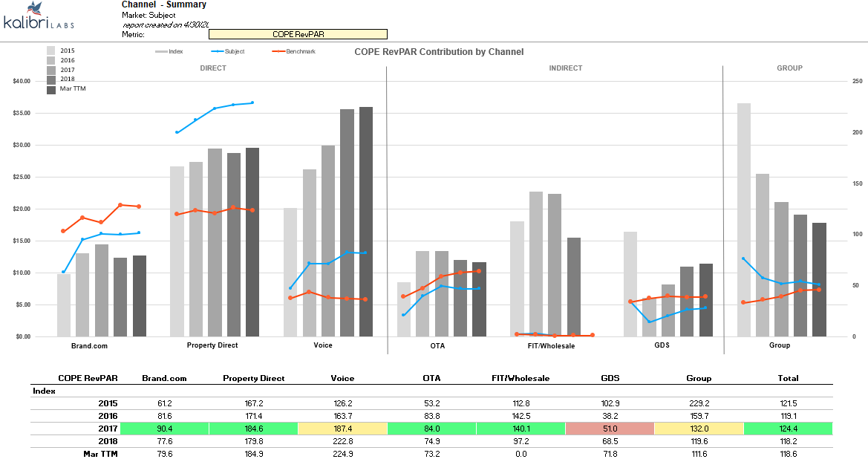This screenshot has height=459, width=868.
Task: Select the 90.4 green cell
Action: (164, 429)
